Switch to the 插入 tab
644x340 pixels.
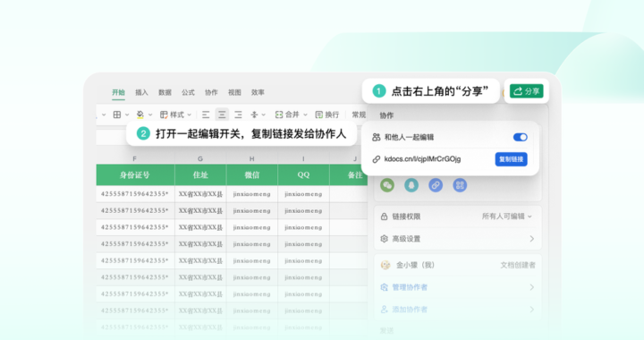[x=141, y=92]
